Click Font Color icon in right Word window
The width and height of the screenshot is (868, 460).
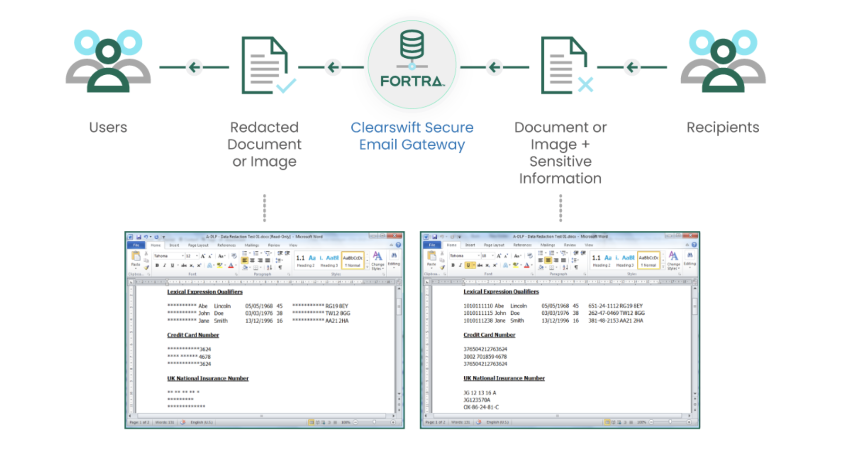(527, 265)
